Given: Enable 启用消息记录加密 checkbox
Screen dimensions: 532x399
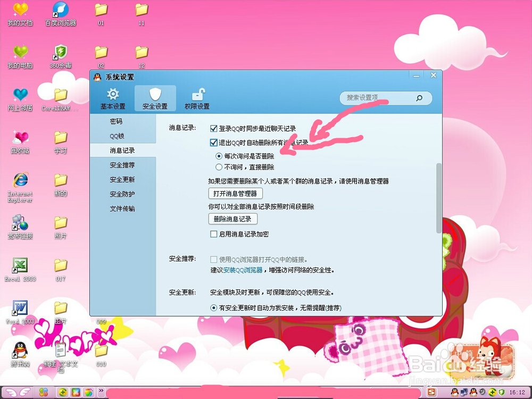Looking at the screenshot, I should 213,234.
